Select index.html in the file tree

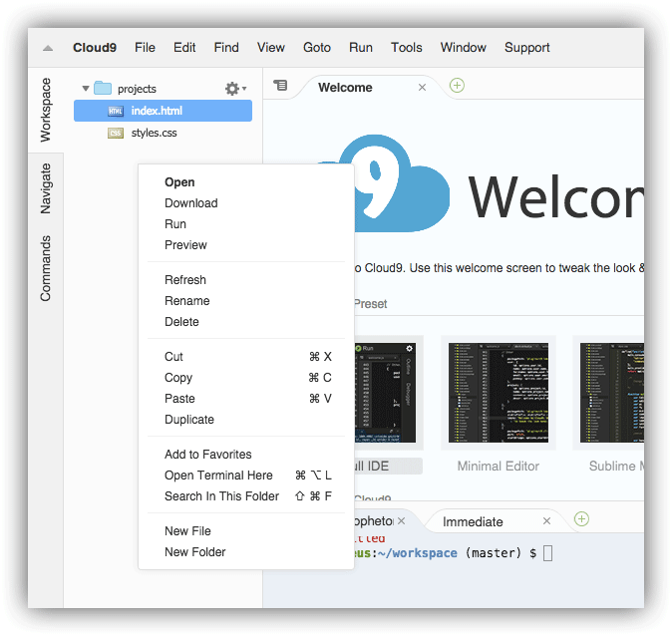click(163, 111)
